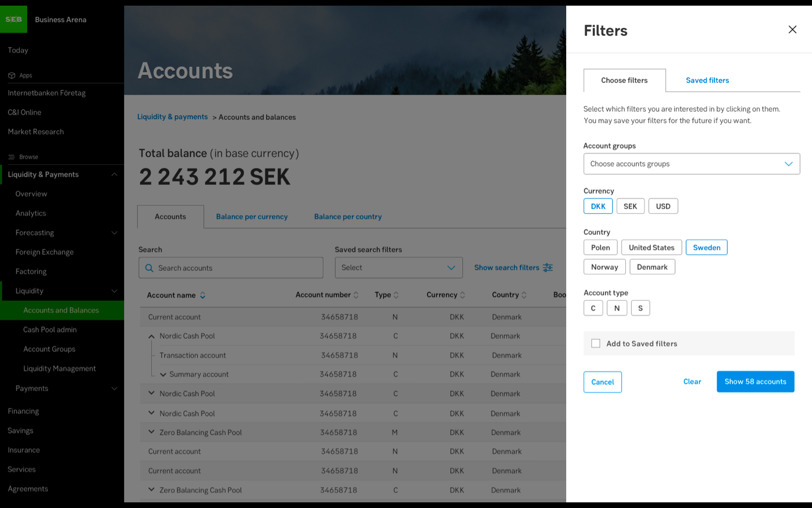
Task: Click the filter sliders icon beside Show search filters
Action: [548, 268]
